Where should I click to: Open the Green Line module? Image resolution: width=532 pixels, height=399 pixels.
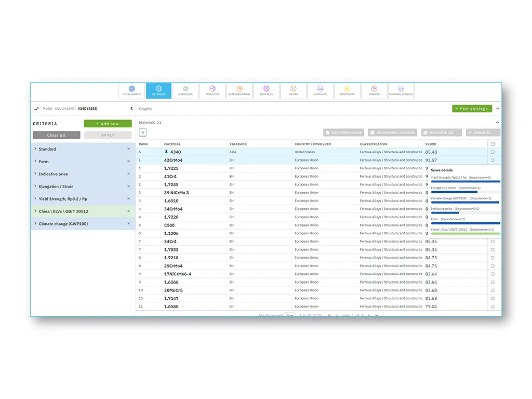pyautogui.click(x=185, y=90)
